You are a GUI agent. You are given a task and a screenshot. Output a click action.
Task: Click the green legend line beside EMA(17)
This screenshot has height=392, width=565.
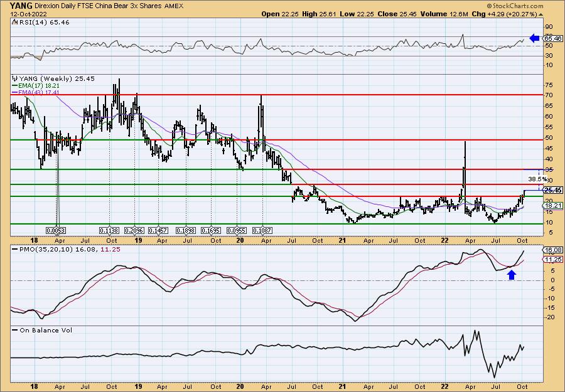coord(15,86)
